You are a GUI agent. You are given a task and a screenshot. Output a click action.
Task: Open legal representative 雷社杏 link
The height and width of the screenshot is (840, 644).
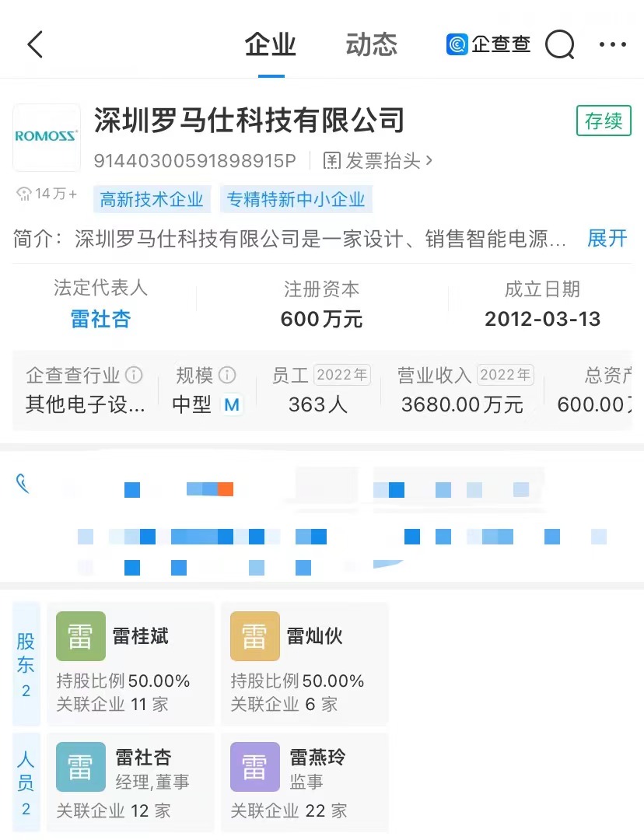[100, 319]
